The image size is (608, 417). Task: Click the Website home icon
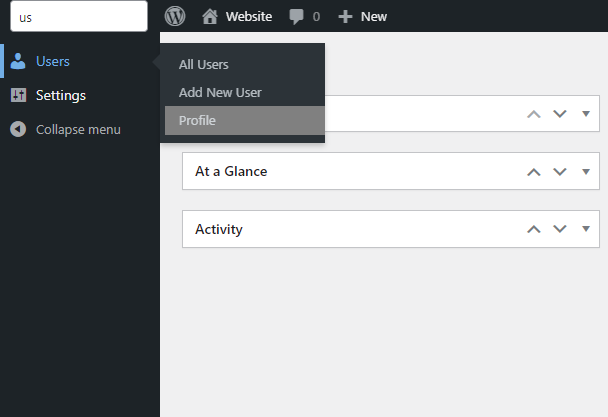click(210, 16)
